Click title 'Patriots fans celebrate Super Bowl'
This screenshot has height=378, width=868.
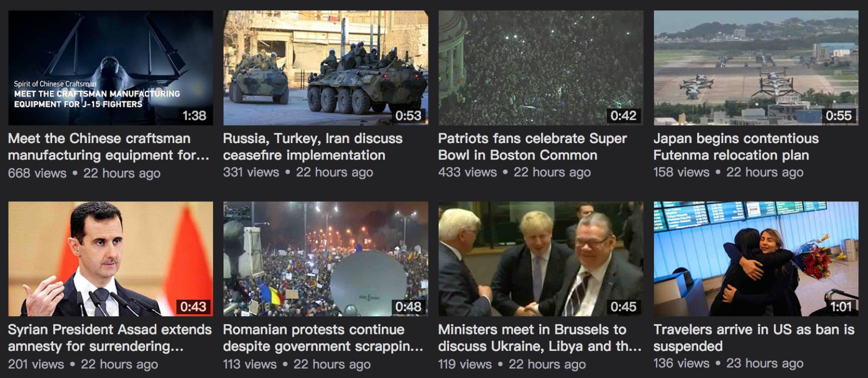[532, 147]
